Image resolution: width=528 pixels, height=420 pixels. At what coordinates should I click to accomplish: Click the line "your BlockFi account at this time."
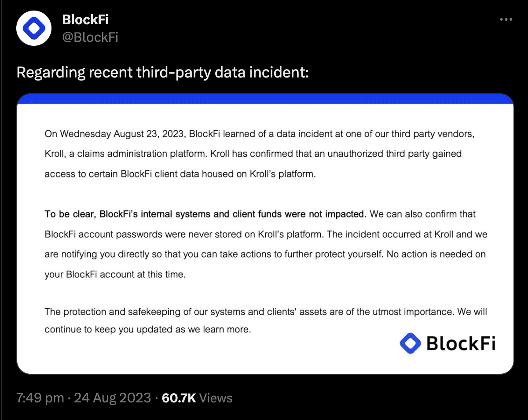(115, 274)
